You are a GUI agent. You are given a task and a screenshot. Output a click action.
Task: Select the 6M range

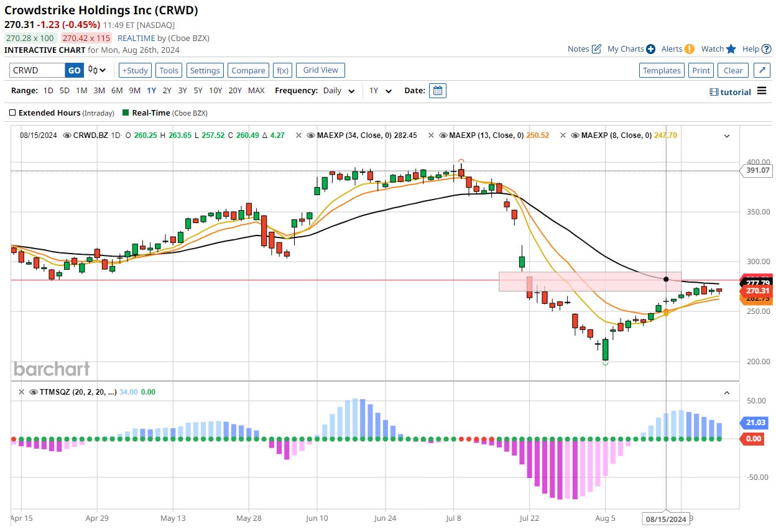tap(117, 91)
